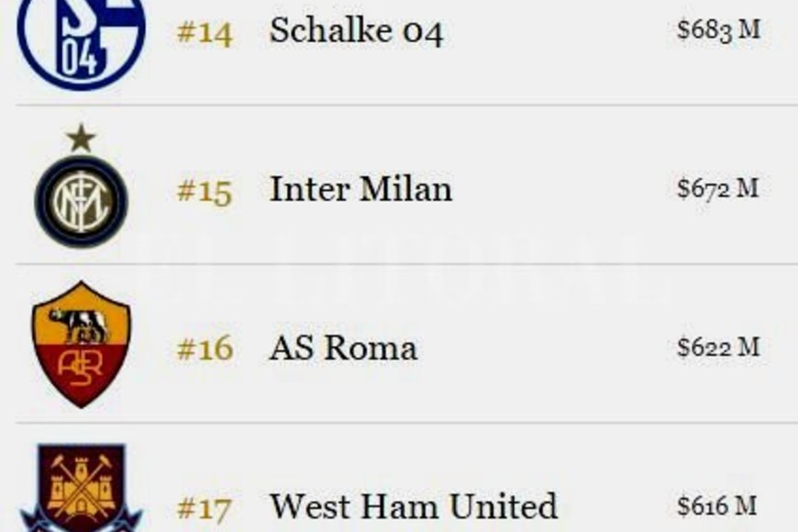Viewport: 798px width, 532px height.
Task: Select the #15 rank number
Action: tap(205, 191)
